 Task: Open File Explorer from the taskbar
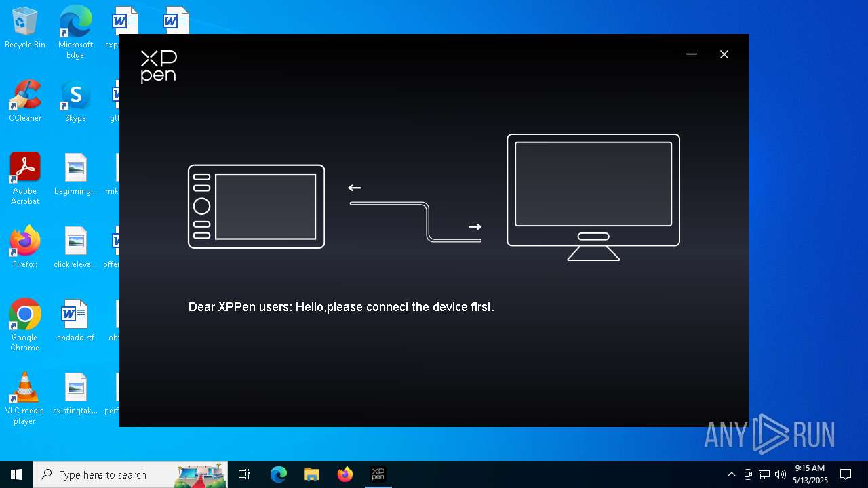click(x=312, y=474)
